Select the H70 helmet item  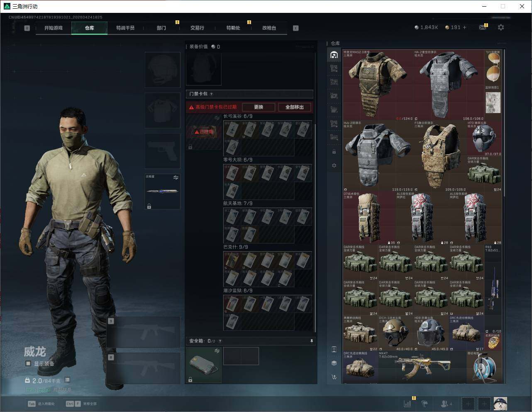click(484, 138)
